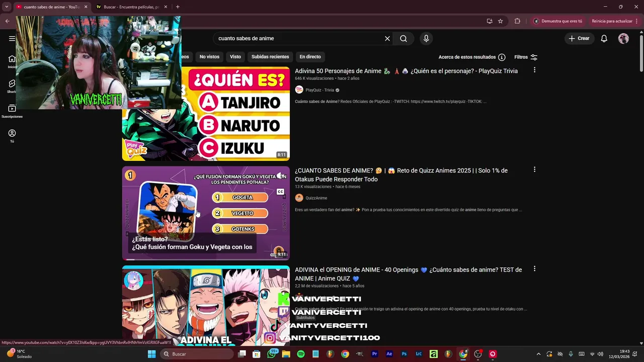Start voice search with the microphone icon
This screenshot has height=362, width=644.
click(426, 38)
